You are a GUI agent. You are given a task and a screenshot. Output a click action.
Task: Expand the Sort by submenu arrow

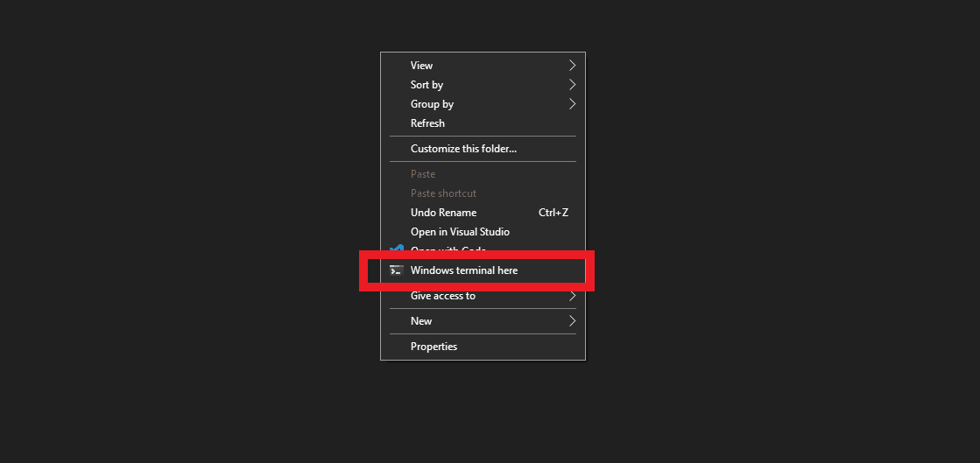[572, 85]
